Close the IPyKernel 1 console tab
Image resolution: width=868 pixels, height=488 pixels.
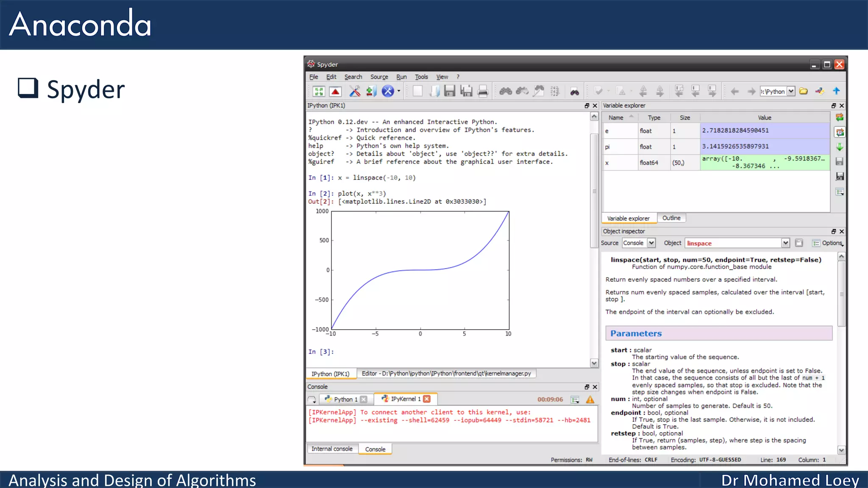tap(427, 399)
